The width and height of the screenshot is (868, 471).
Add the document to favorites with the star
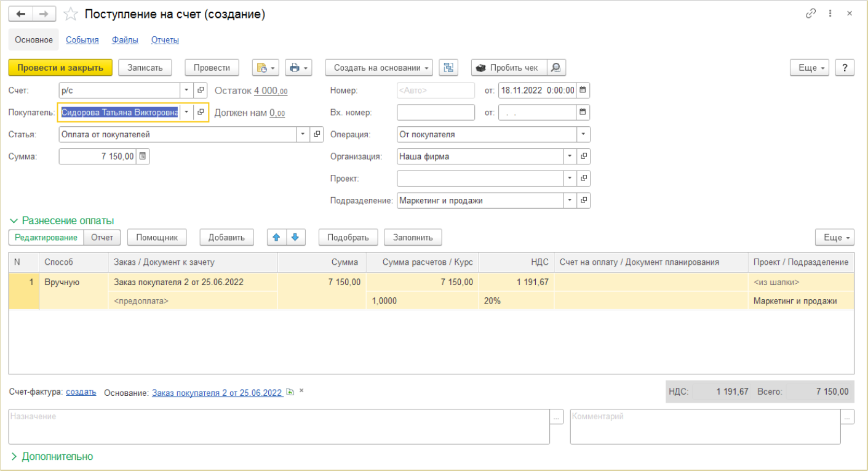coord(71,14)
